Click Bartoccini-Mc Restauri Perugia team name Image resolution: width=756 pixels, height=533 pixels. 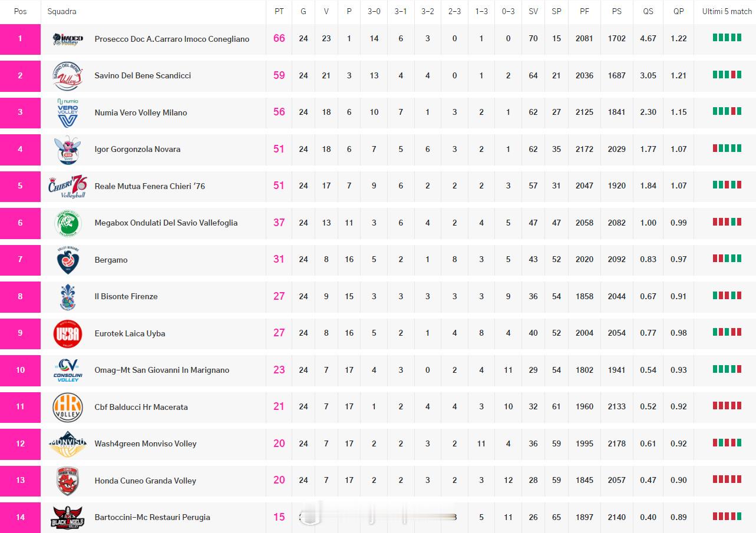tap(152, 518)
